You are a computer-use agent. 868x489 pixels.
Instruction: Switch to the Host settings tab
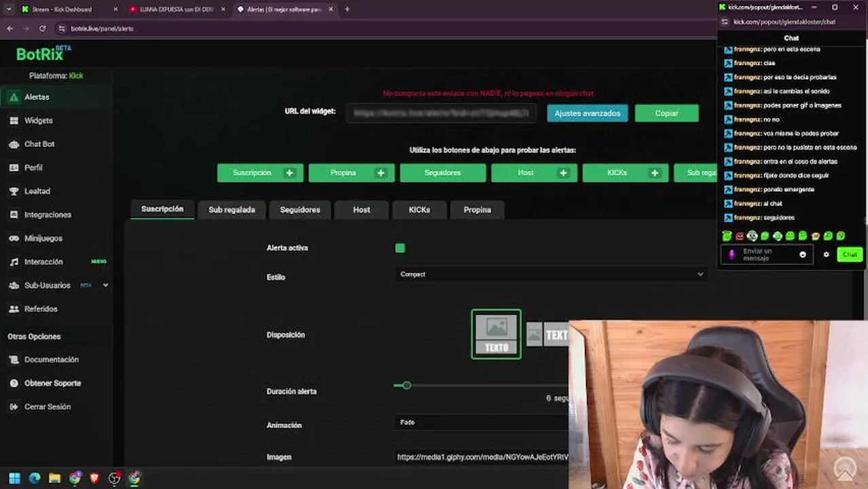(x=361, y=210)
